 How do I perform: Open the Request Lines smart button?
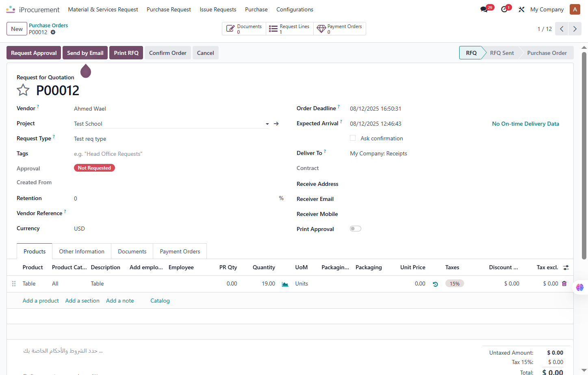tap(290, 29)
